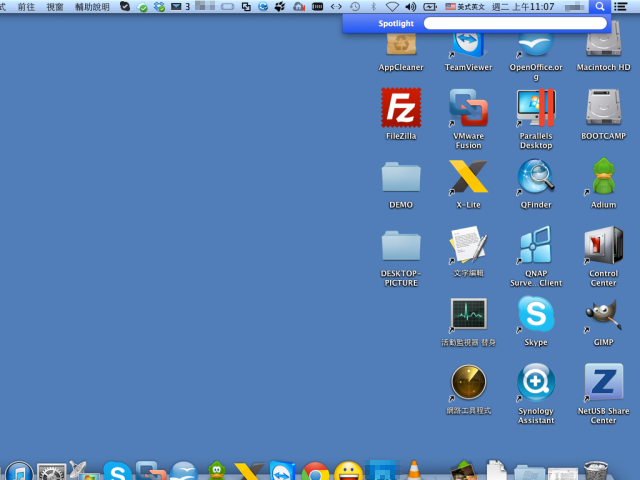Open VMware Fusion in the Dock

[150, 471]
